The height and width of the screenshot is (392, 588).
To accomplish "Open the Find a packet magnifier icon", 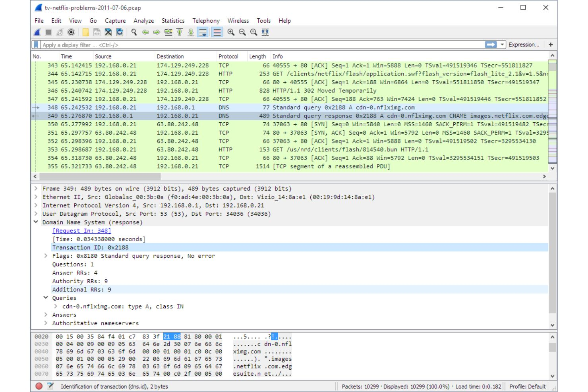I will click(x=133, y=33).
